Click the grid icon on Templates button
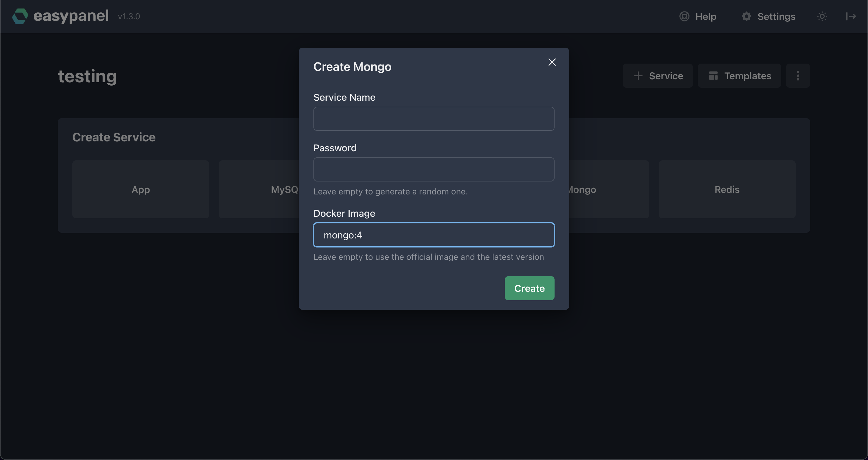The width and height of the screenshot is (868, 460). [x=713, y=75]
